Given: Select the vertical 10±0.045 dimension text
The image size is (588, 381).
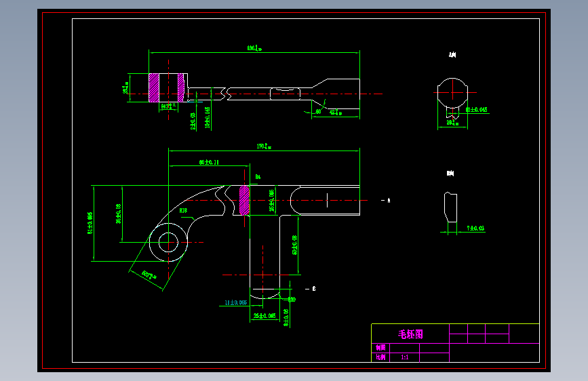Looking at the screenshot, I should (x=208, y=117).
